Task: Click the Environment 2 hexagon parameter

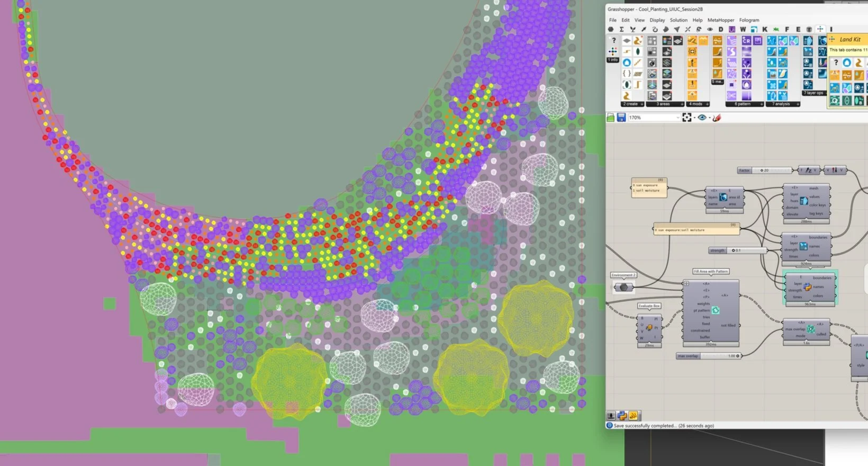Action: (623, 287)
